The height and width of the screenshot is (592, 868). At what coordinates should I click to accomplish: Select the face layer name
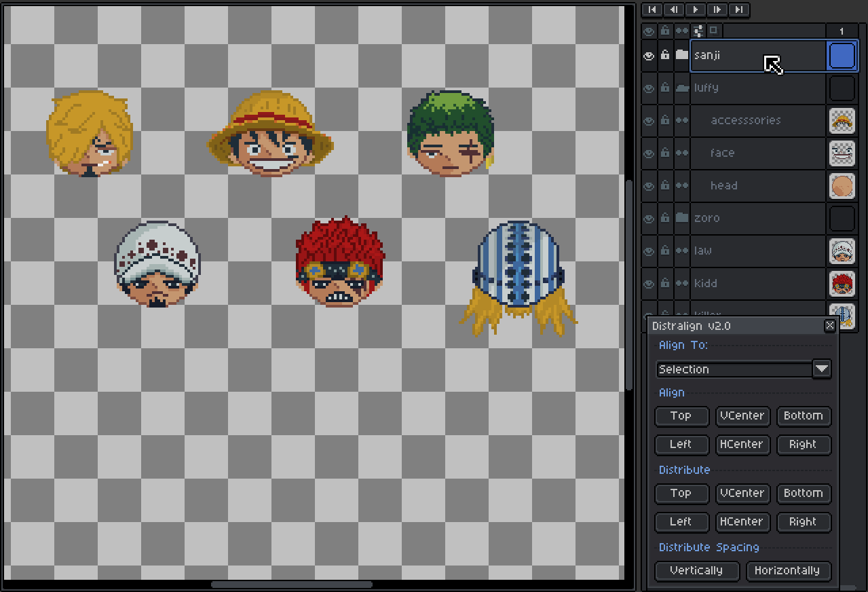click(758, 153)
